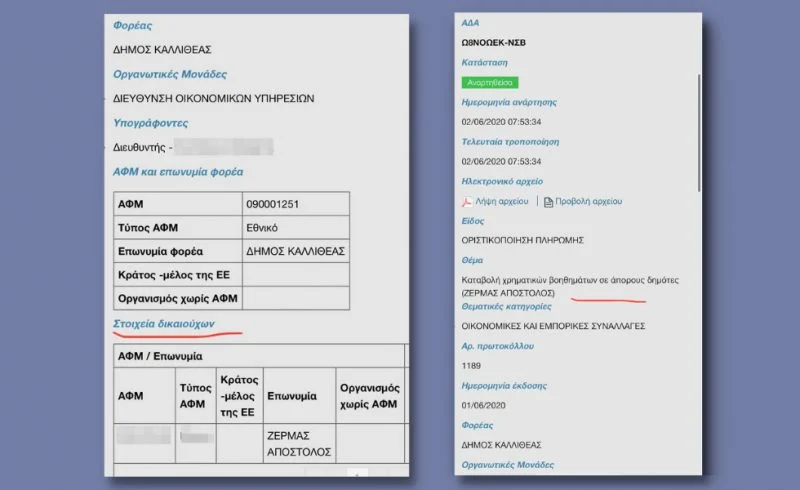The height and width of the screenshot is (490, 800).
Task: Click the right panel vertical scrollbar
Action: pos(698,100)
